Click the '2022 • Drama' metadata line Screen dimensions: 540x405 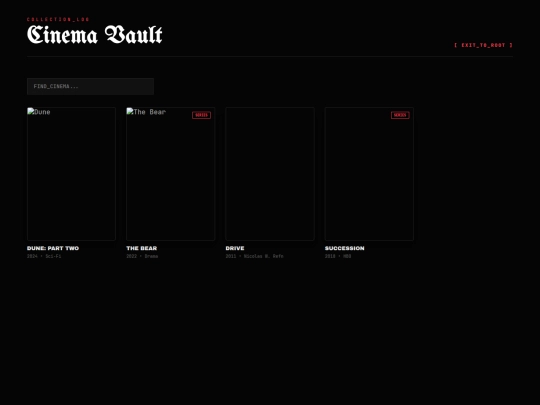[142, 256]
